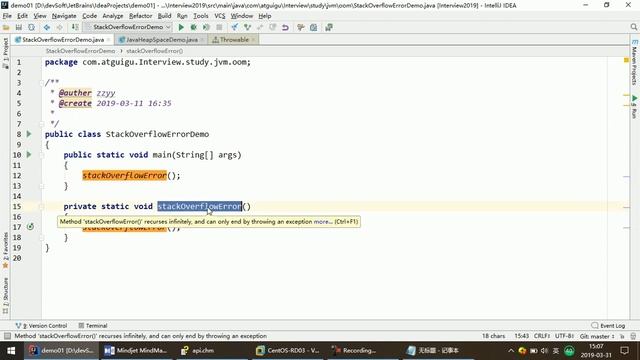640x360 pixels.
Task: Open CentOS-RD03 VM taskbar item
Action: click(288, 351)
